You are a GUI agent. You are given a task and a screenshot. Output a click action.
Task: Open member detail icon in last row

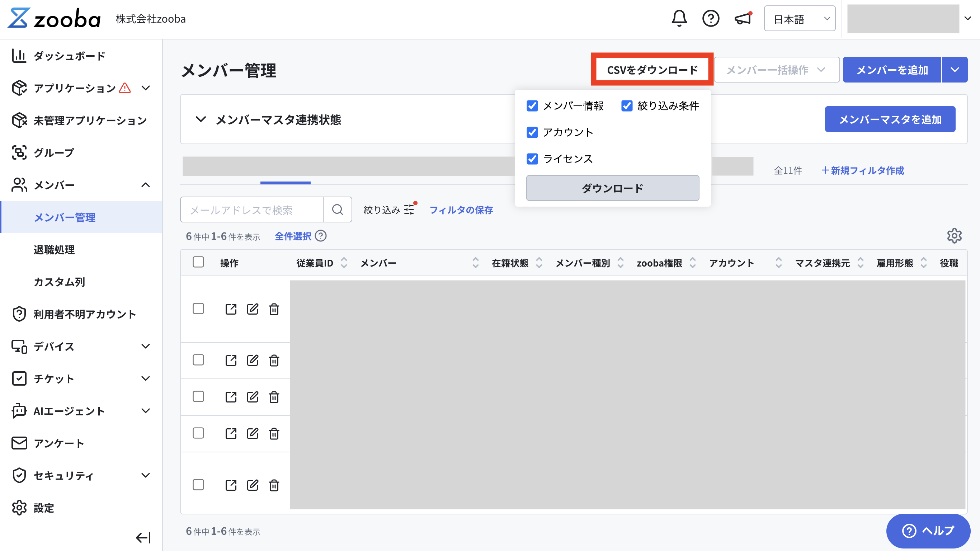[231, 485]
